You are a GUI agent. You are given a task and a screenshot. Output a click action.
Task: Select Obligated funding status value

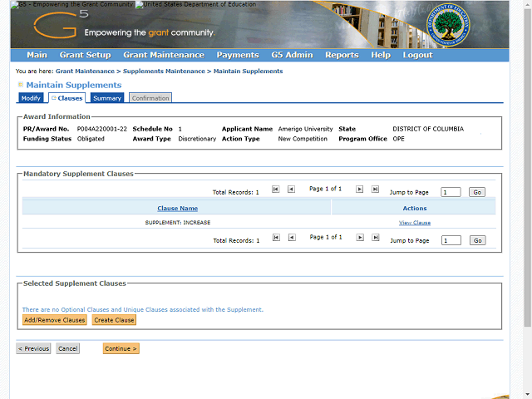coord(91,139)
